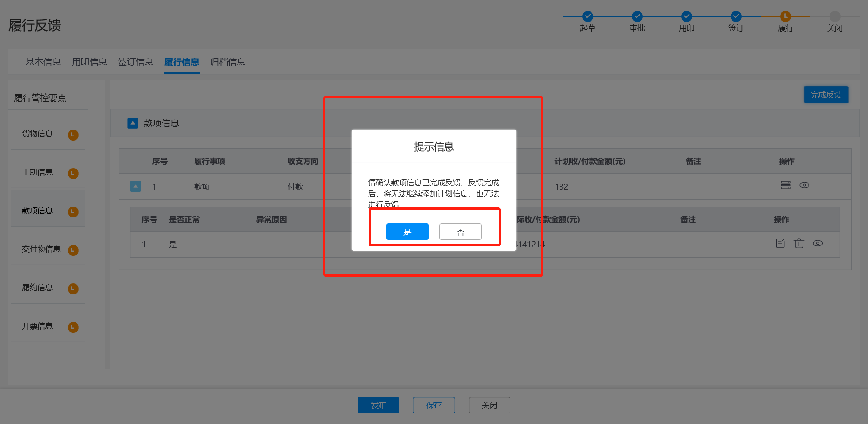The width and height of the screenshot is (868, 424).
Task: Switch to the 基本信息 tab
Action: pyautogui.click(x=43, y=62)
